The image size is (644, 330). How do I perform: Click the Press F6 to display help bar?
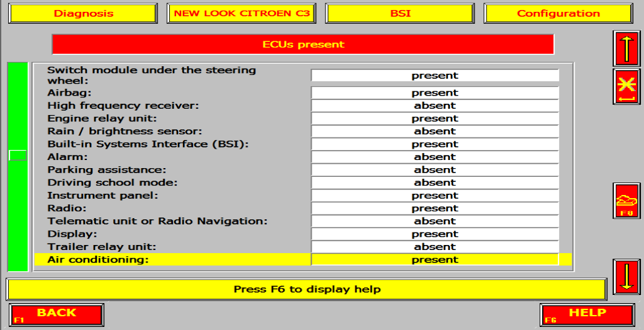(x=307, y=289)
